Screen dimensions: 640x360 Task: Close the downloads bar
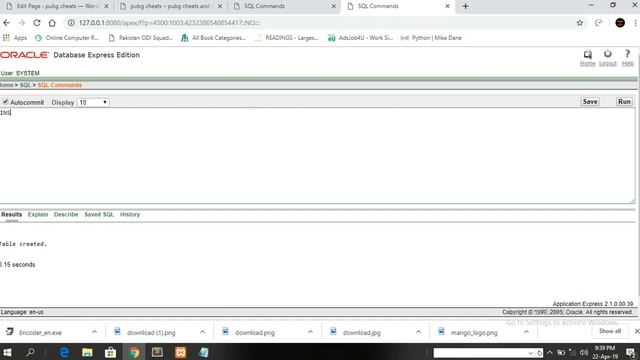tap(636, 331)
